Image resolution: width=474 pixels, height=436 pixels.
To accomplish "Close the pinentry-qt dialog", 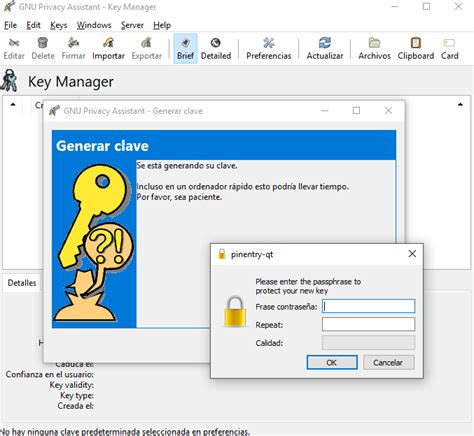I will point(412,254).
